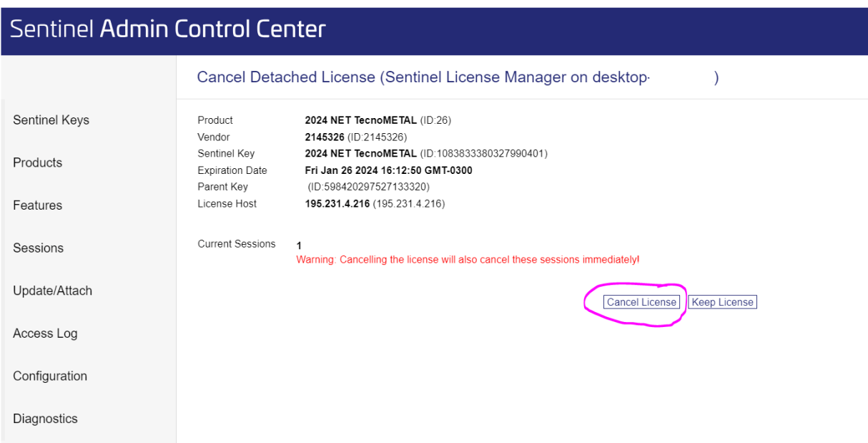Screen dimensions: 868x443
Task: Select the Cancel Detached License heading
Action: tap(458, 77)
